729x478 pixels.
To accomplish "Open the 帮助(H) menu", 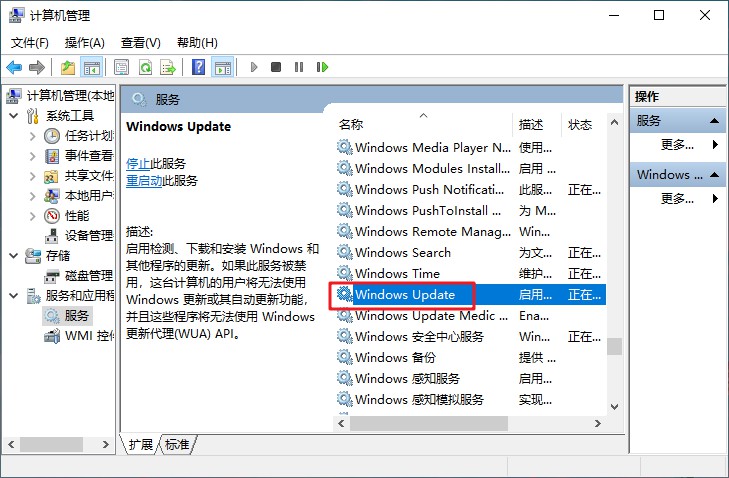I will [x=197, y=43].
